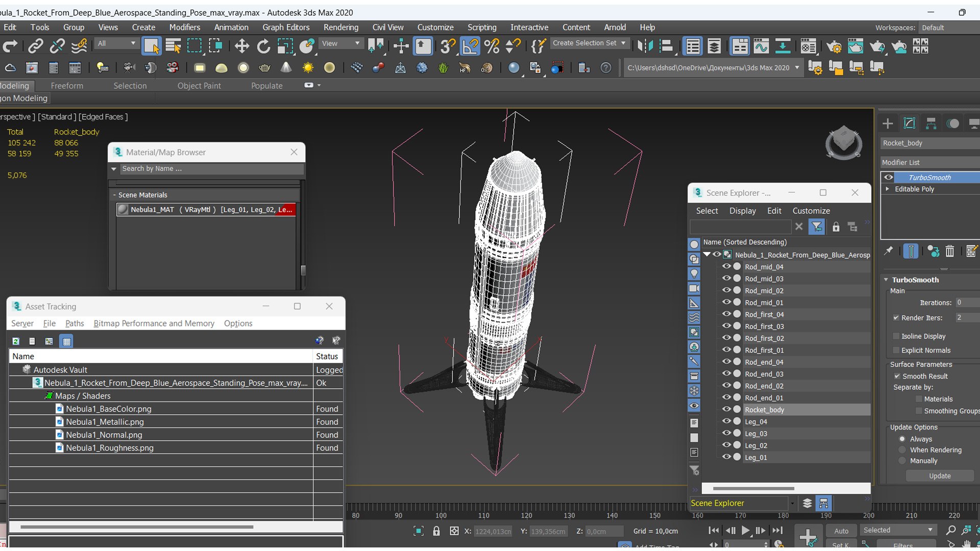
Task: Open the Curve Editor icon
Action: [x=761, y=46]
